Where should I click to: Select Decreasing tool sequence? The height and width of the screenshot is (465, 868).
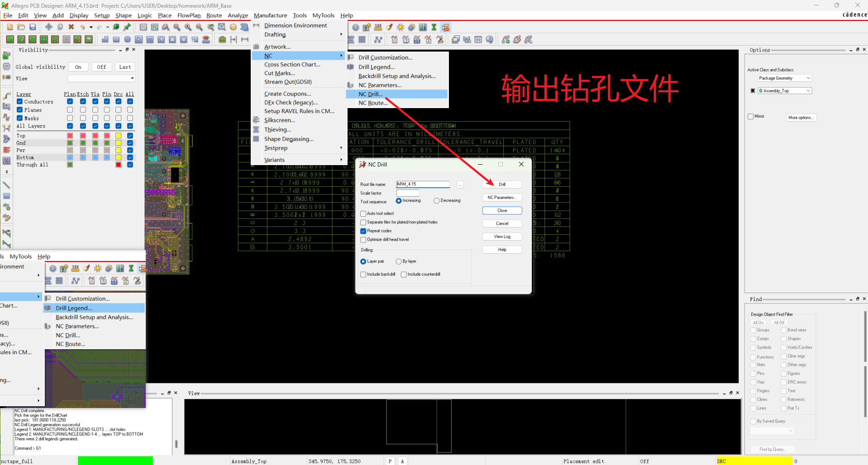click(437, 201)
